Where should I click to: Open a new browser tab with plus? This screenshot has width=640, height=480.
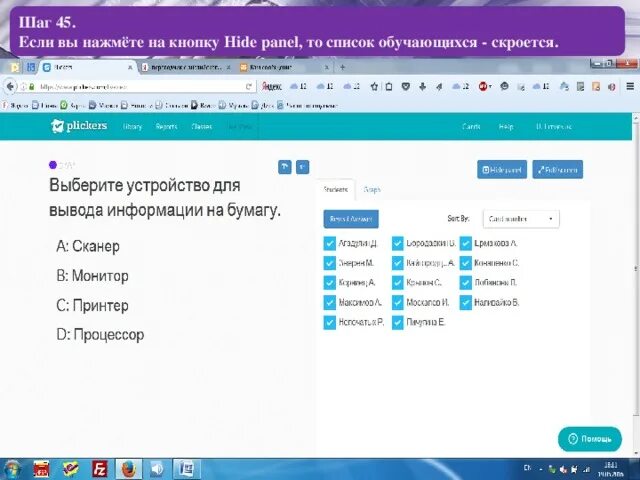342,67
